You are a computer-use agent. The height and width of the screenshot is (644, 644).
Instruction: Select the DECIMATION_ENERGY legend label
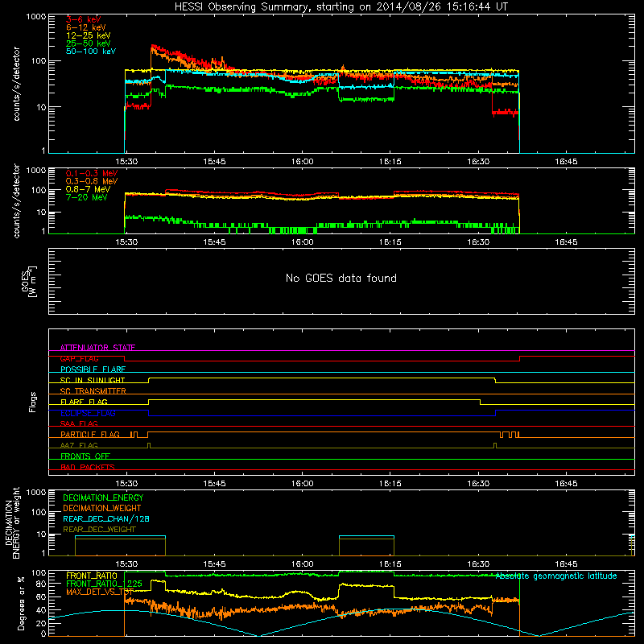pyautogui.click(x=103, y=497)
